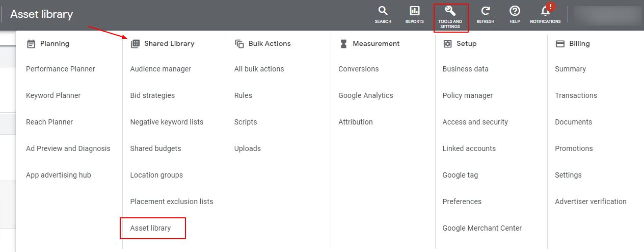Open All bulk actions
644x252 pixels.
click(259, 69)
